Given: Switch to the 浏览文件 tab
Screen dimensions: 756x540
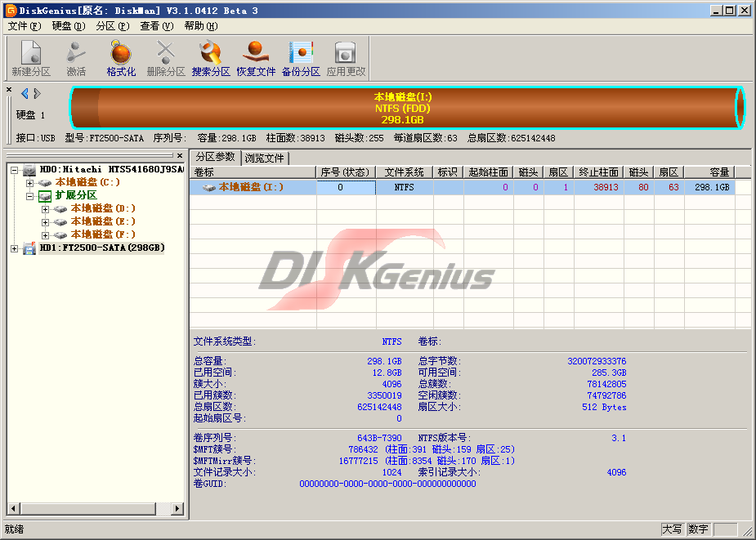Looking at the screenshot, I should tap(265, 158).
